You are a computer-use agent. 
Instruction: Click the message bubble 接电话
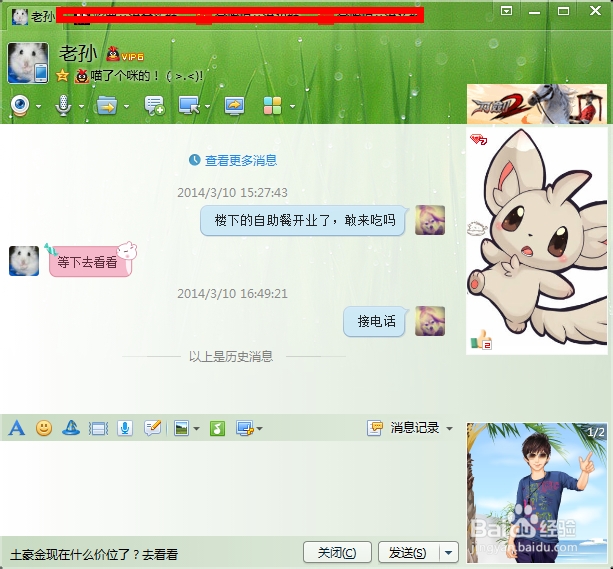[x=375, y=321]
